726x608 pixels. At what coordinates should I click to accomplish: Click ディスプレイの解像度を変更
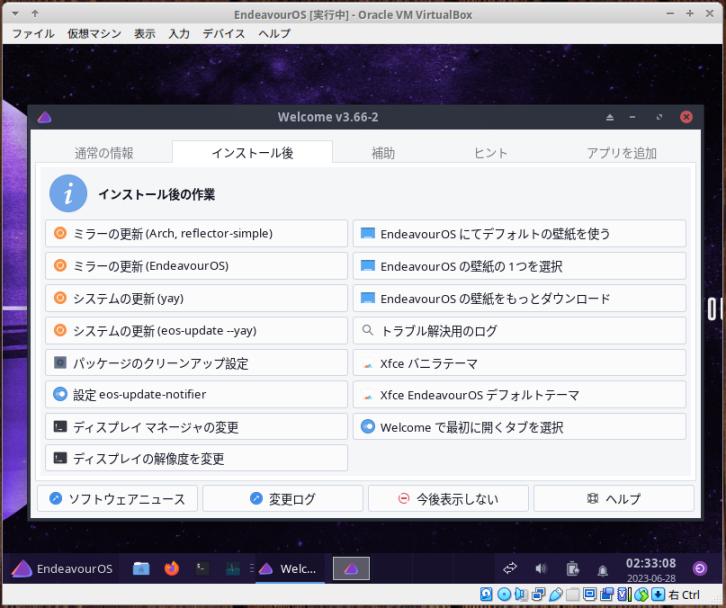[196, 458]
